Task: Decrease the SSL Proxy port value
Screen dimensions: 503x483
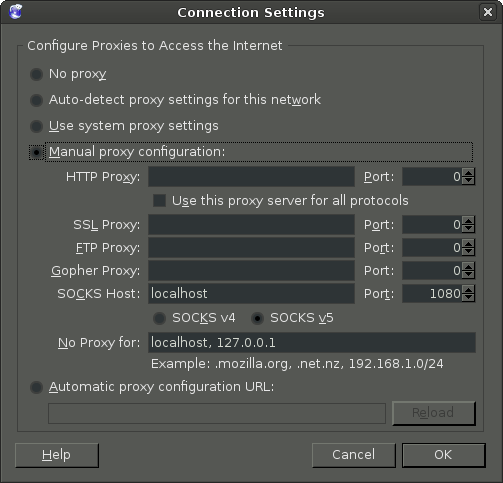Action: pyautogui.click(x=469, y=228)
